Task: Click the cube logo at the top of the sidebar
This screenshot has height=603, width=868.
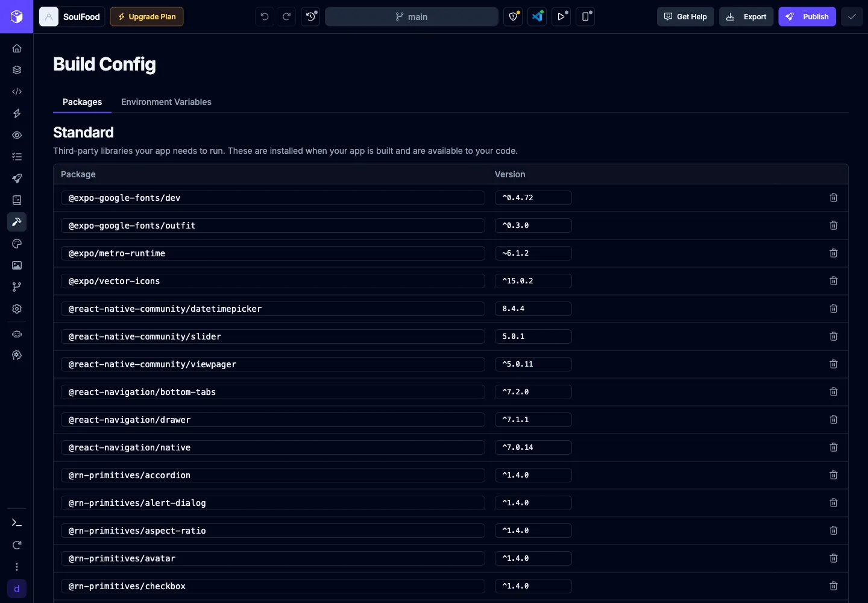Action: click(16, 16)
